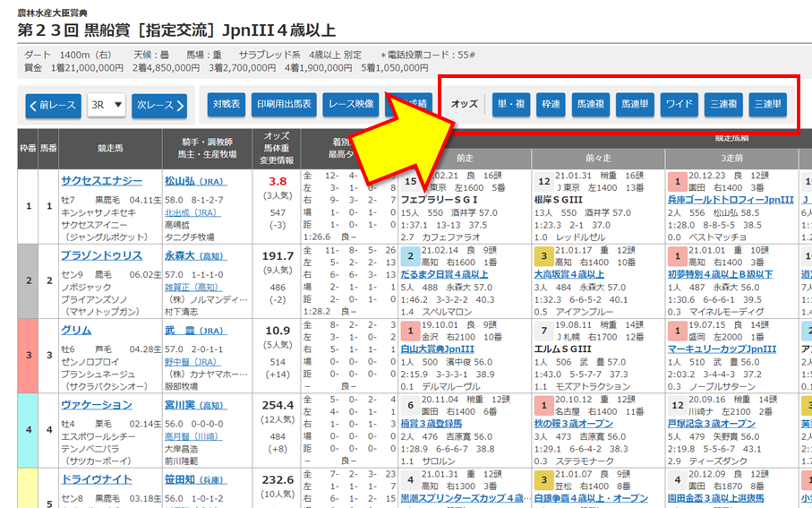The image size is (812, 508).
Task: Open the 対戦表 matchup table
Action: point(226,105)
